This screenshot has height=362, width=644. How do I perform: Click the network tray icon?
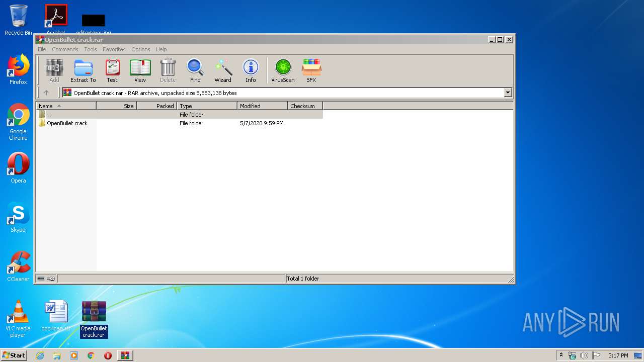572,355
